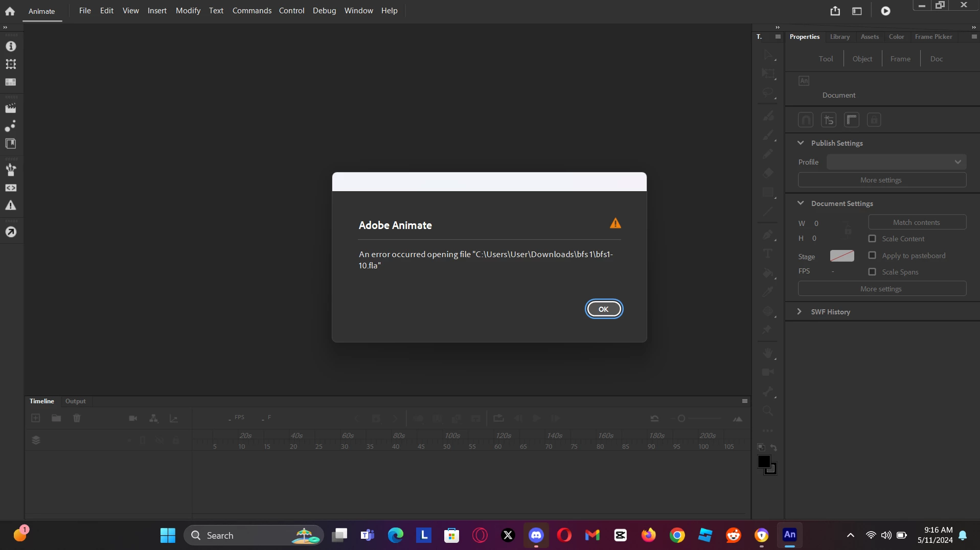Expand the SWF History section
This screenshot has width=980, height=550.
click(800, 311)
